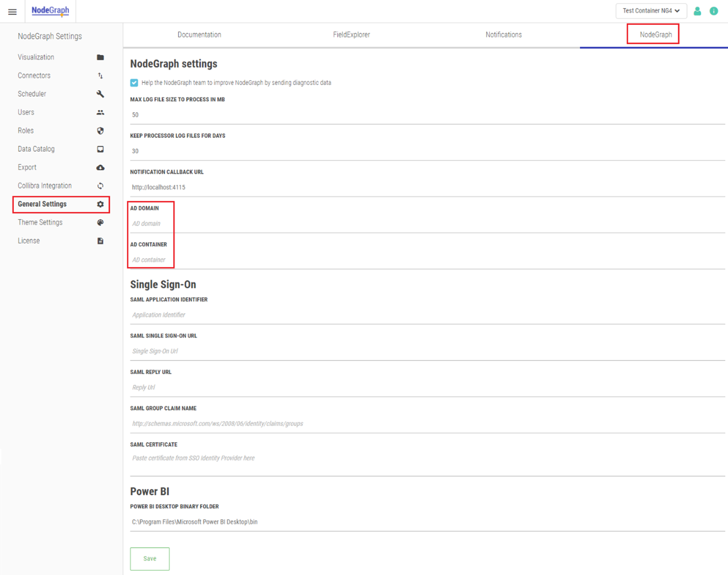The width and height of the screenshot is (728, 575).
Task: Click the NodeGraph Settings sidebar heading
Action: (50, 36)
